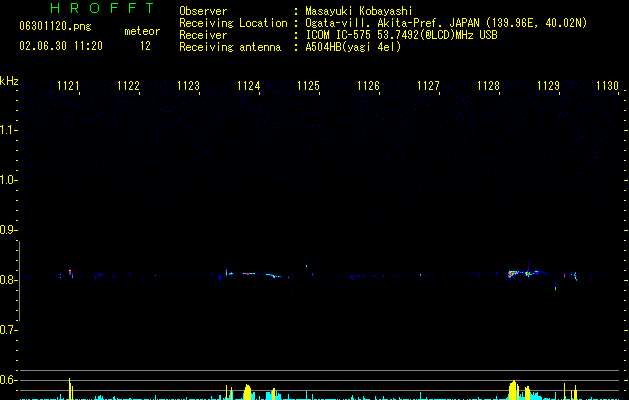Click the Observer label
This screenshot has width=629, height=400.
203,11
